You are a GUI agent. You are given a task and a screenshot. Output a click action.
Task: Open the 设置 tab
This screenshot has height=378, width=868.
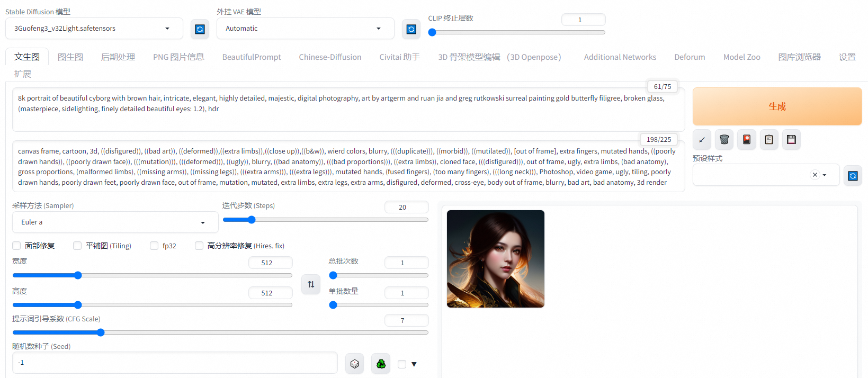pos(847,57)
